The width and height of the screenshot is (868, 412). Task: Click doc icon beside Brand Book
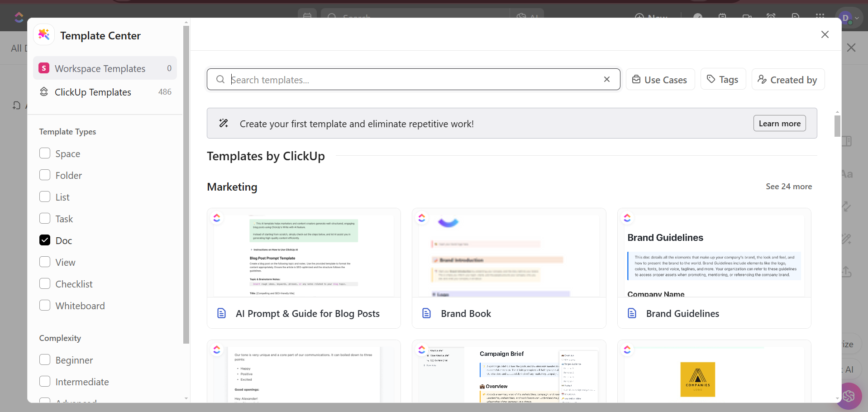(x=427, y=313)
